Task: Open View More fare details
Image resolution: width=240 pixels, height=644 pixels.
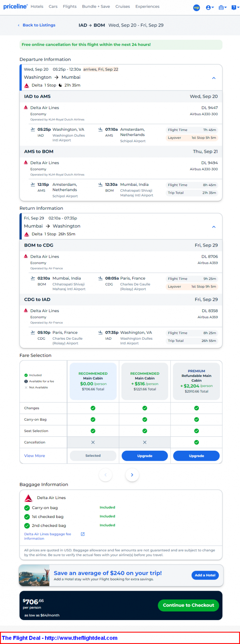Action: (34, 456)
